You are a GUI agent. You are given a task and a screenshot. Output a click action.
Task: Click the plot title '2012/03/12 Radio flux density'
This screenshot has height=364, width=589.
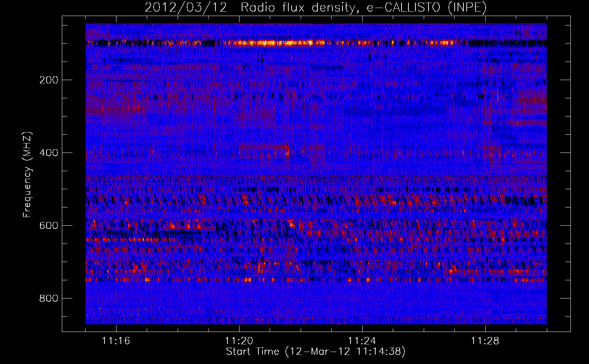(x=316, y=7)
